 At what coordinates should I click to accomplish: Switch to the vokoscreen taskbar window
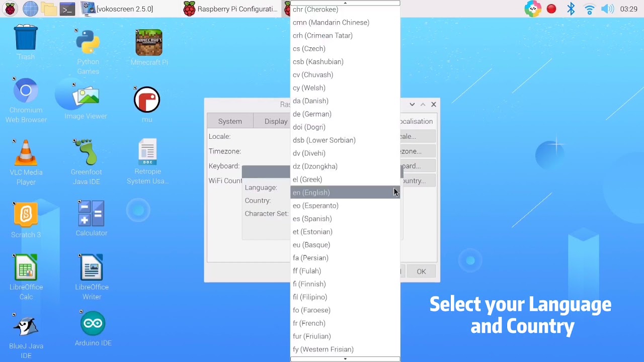(x=117, y=9)
